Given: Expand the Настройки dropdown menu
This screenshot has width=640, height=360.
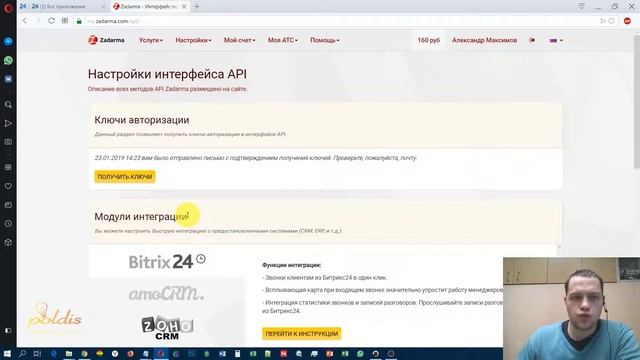Looking at the screenshot, I should tap(193, 40).
